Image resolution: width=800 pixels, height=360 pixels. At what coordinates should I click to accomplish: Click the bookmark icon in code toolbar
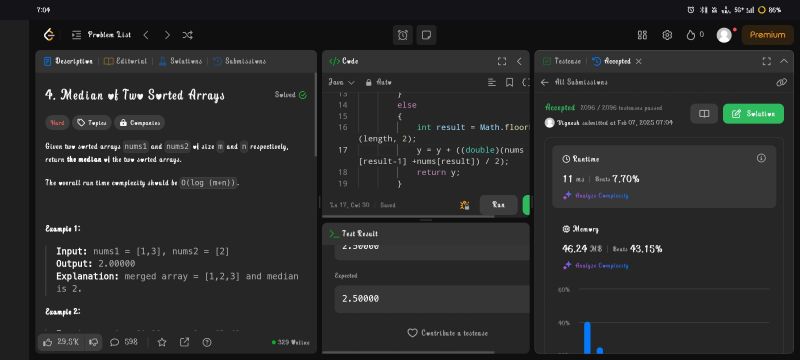(x=509, y=82)
